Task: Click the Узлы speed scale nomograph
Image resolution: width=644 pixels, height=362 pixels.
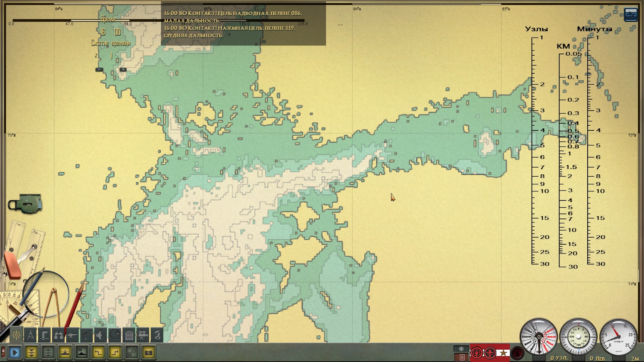Action: coord(539,146)
